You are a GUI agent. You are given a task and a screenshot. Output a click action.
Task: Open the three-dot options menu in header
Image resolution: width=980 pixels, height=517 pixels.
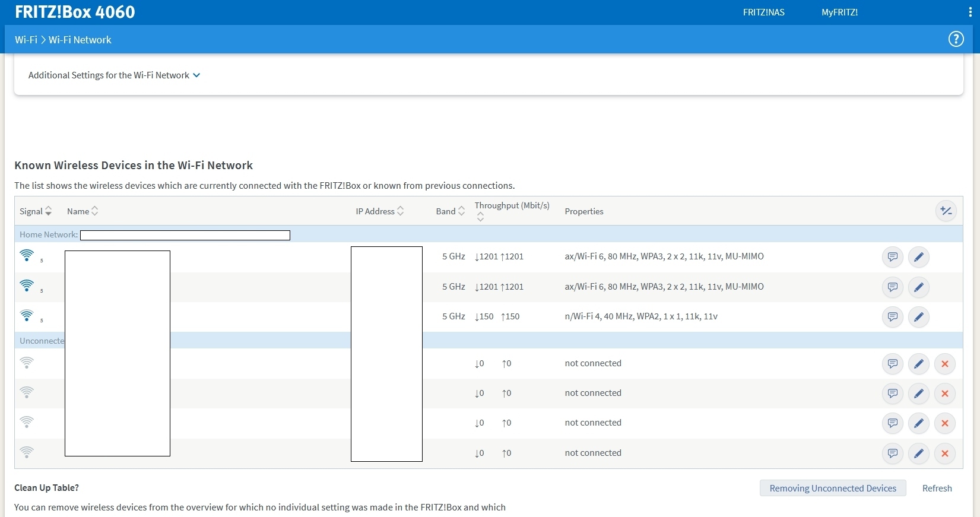coord(971,12)
